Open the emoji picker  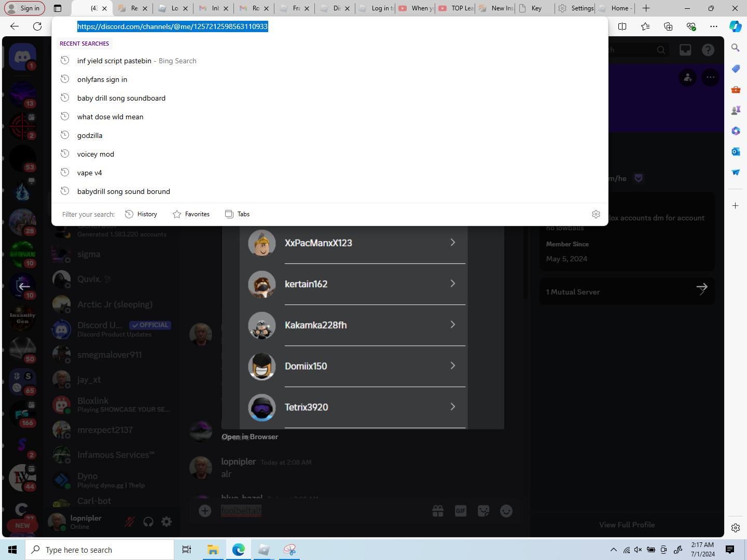click(506, 511)
